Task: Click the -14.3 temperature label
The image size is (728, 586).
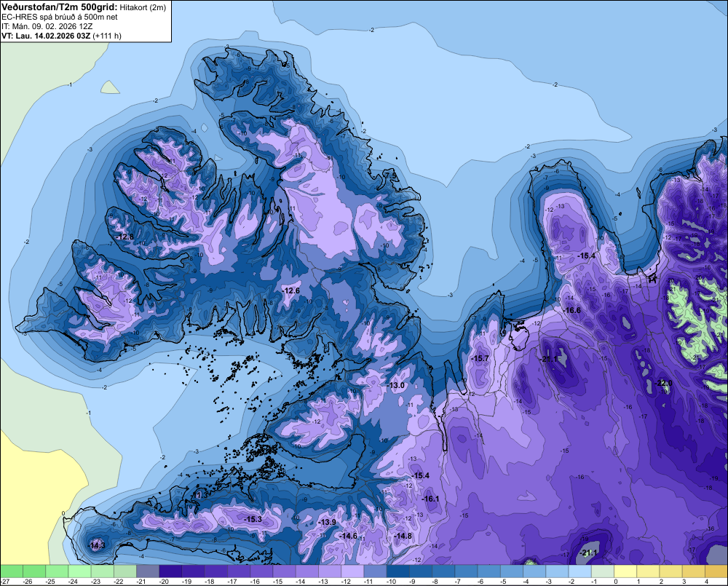Action: (97, 545)
